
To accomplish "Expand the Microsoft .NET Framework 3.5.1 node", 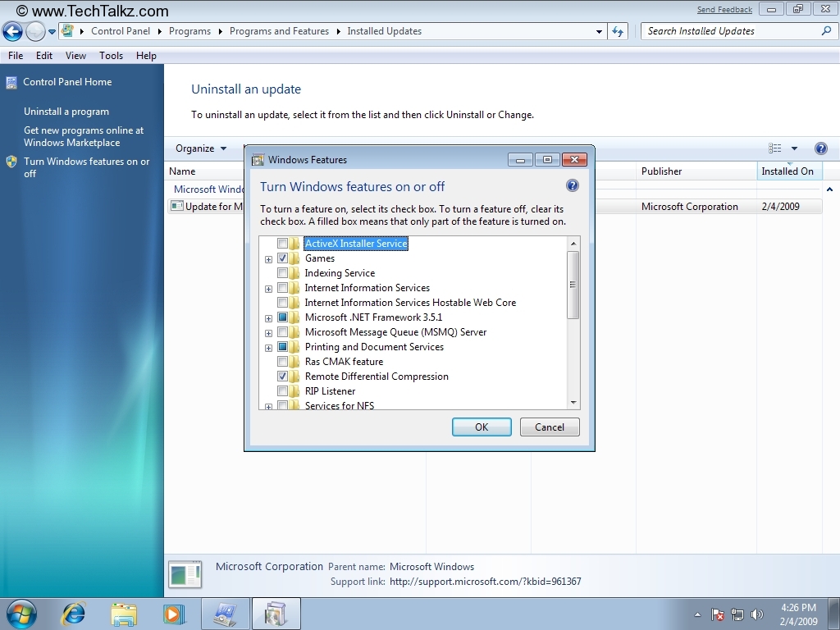I will coord(268,318).
